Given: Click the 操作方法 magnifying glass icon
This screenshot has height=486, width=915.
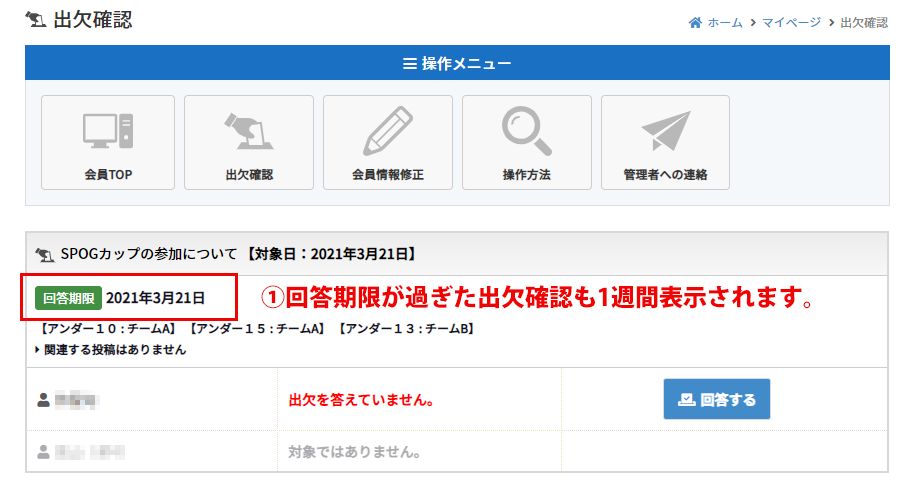Looking at the screenshot, I should coord(526,131).
